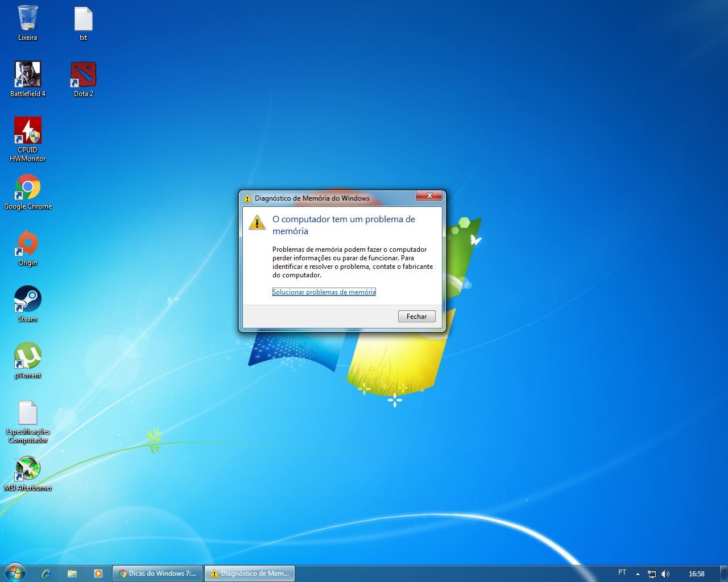Select the Google Chrome desktop icon
This screenshot has height=582, width=728.
pos(27,192)
